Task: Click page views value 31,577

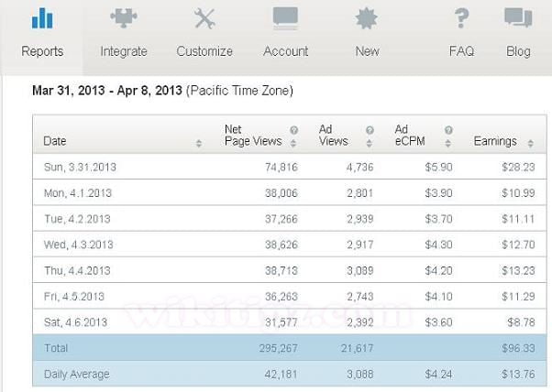Action: click(282, 322)
